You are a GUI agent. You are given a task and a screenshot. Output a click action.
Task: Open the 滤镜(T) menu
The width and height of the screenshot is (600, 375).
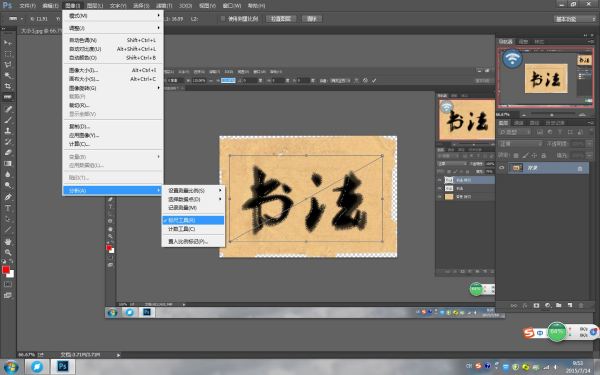tap(163, 6)
